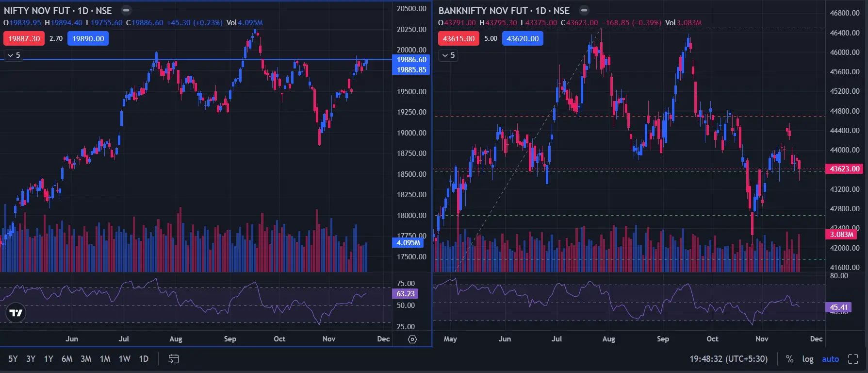
Task: Click the Nifty RSI value label 63.23
Action: tap(405, 293)
